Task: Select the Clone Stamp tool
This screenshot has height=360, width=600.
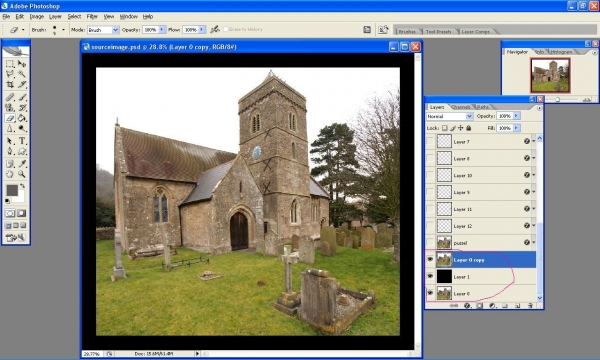Action: (10, 108)
